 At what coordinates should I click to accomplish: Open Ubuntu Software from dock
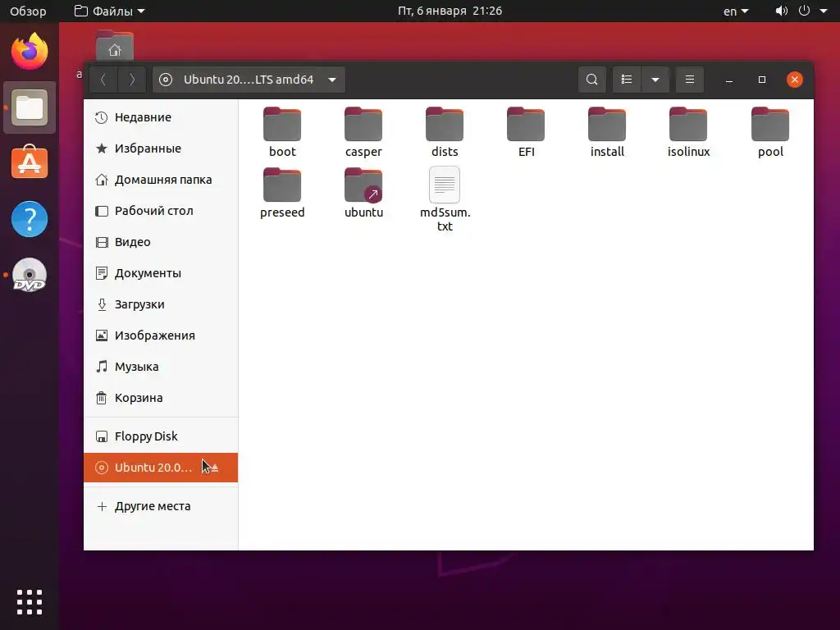tap(30, 162)
